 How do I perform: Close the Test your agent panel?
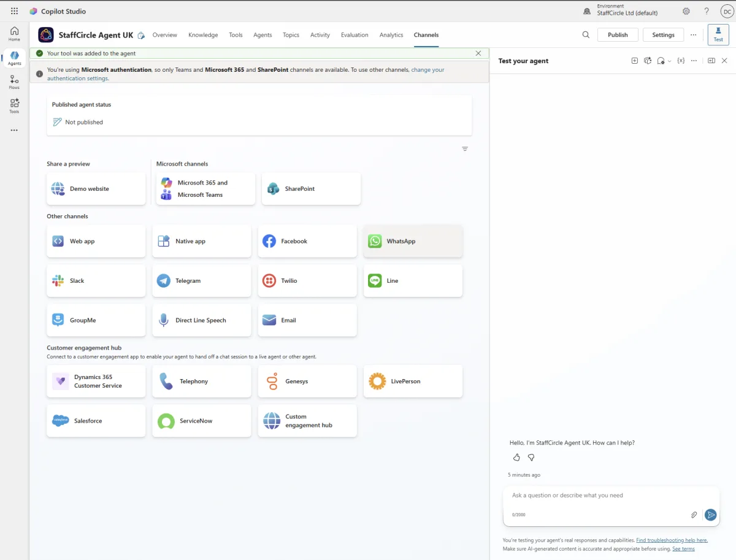coord(724,61)
